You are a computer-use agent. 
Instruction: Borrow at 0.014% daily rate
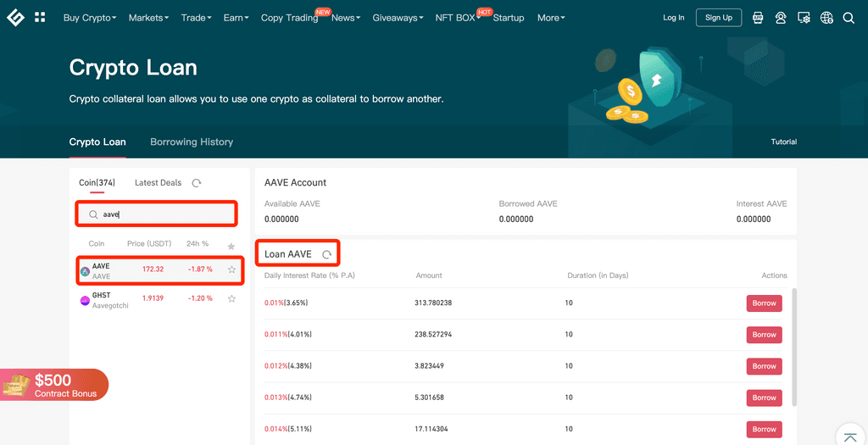(x=764, y=429)
